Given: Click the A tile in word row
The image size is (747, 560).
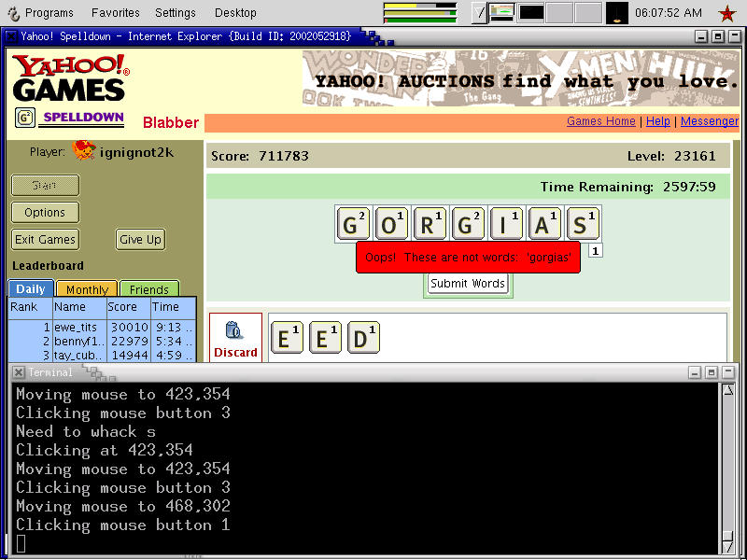Looking at the screenshot, I should click(x=544, y=224).
